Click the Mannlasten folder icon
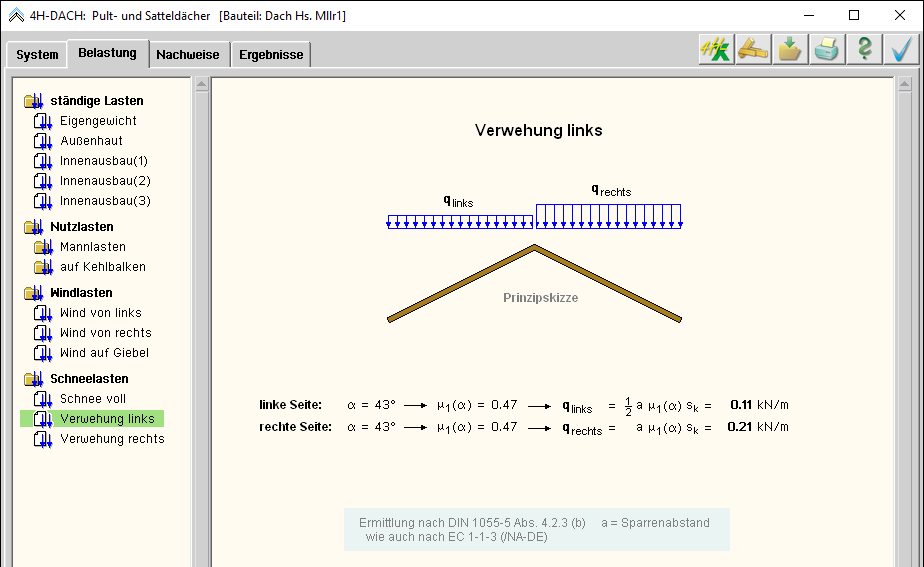This screenshot has height=567, width=924. pos(42,247)
